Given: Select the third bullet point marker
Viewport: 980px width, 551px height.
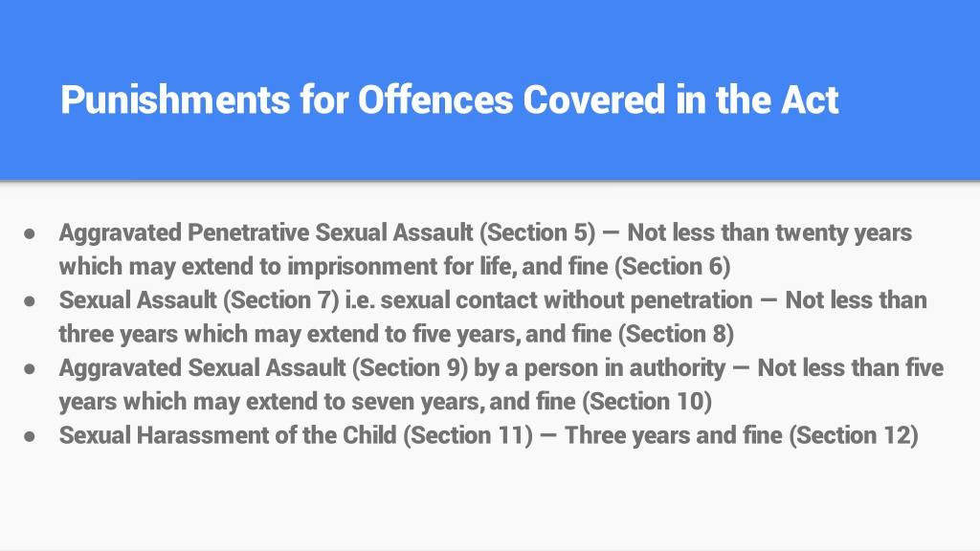Looking at the screenshot, I should pyautogui.click(x=30, y=368).
